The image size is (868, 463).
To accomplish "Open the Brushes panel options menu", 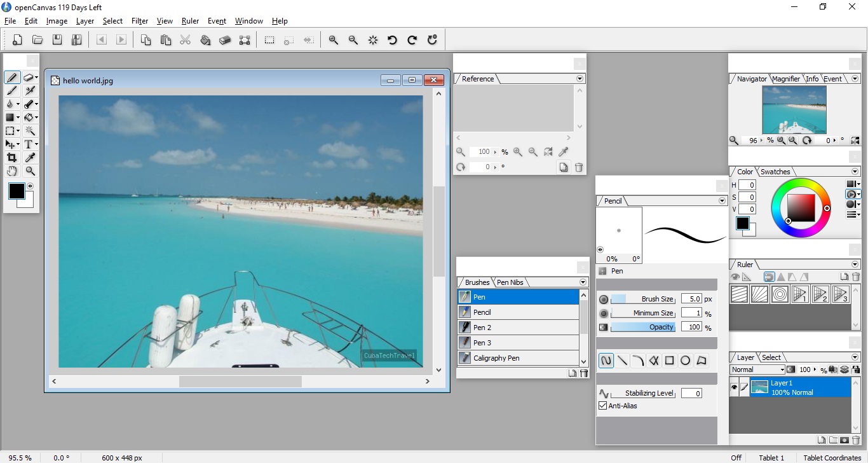I will coord(583,282).
